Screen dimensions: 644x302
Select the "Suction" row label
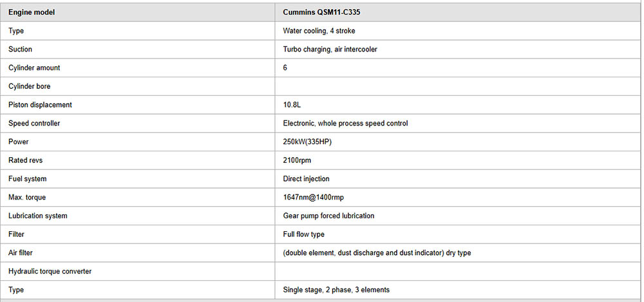[20, 50]
